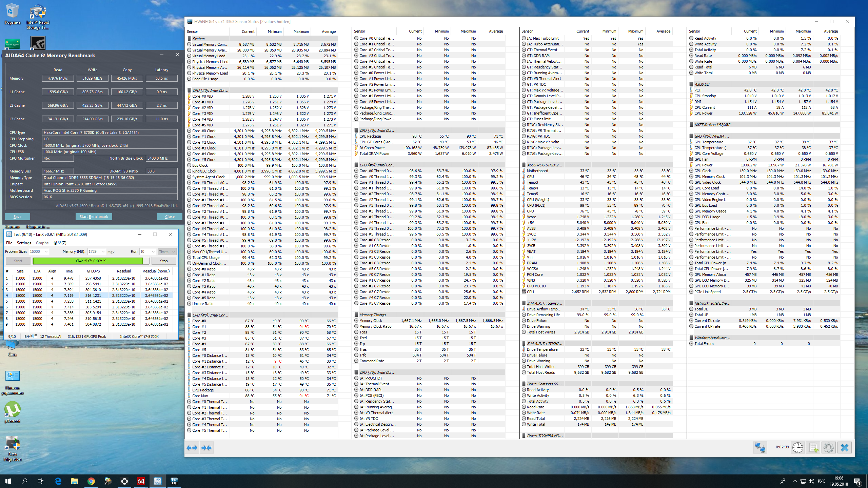Click Save in AIDA64 benchmark window

[x=18, y=217]
